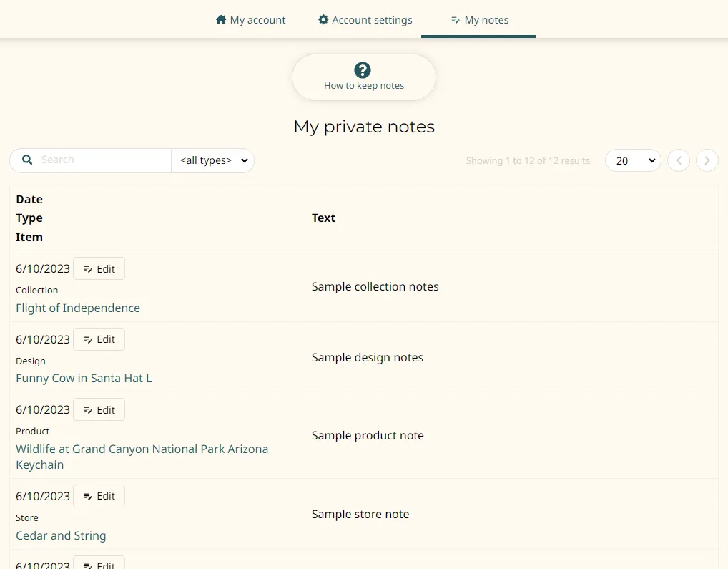Click the magnifying glass search icon
This screenshot has width=728, height=569.
tap(27, 160)
